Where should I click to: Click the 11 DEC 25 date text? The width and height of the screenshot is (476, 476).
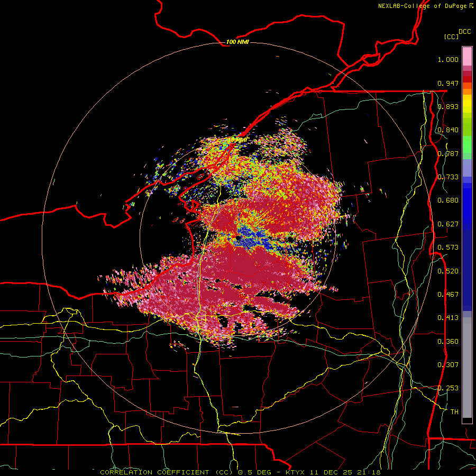(x=332, y=472)
